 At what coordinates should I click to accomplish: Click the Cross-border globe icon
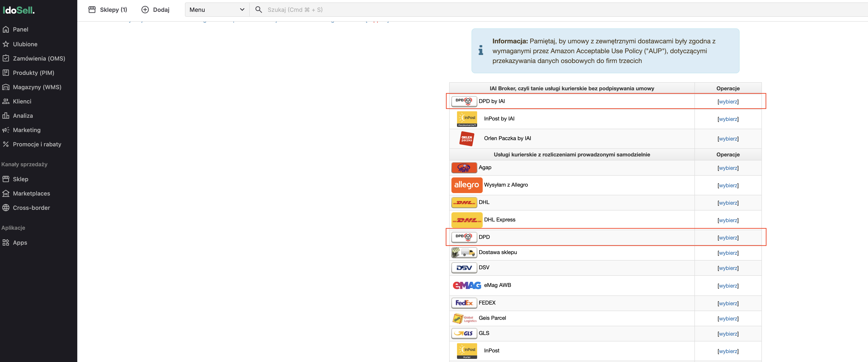pos(6,208)
